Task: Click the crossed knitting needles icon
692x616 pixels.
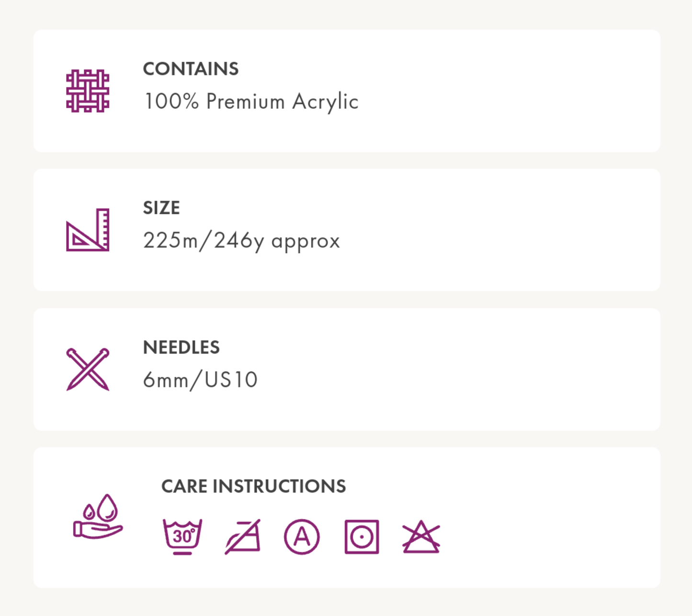Action: pos(88,369)
